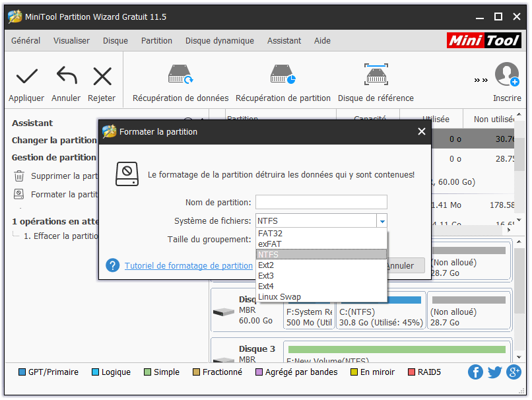
Task: Click En miroir legend color swatch
Action: 354,372
